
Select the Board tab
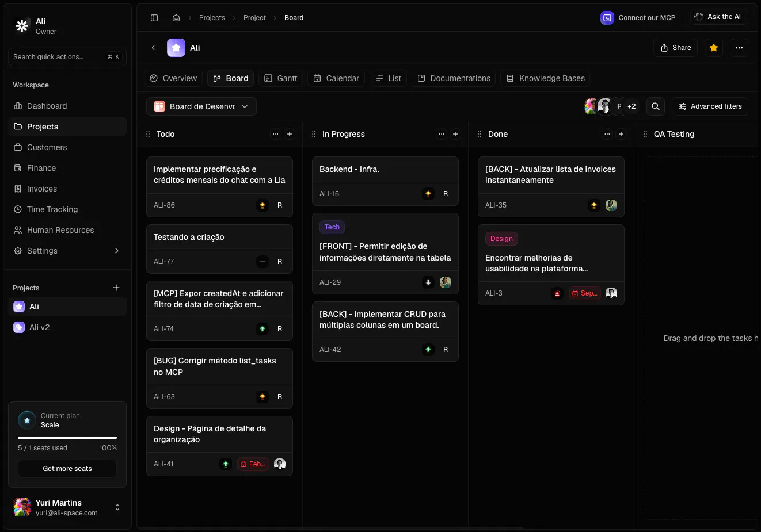click(x=231, y=78)
